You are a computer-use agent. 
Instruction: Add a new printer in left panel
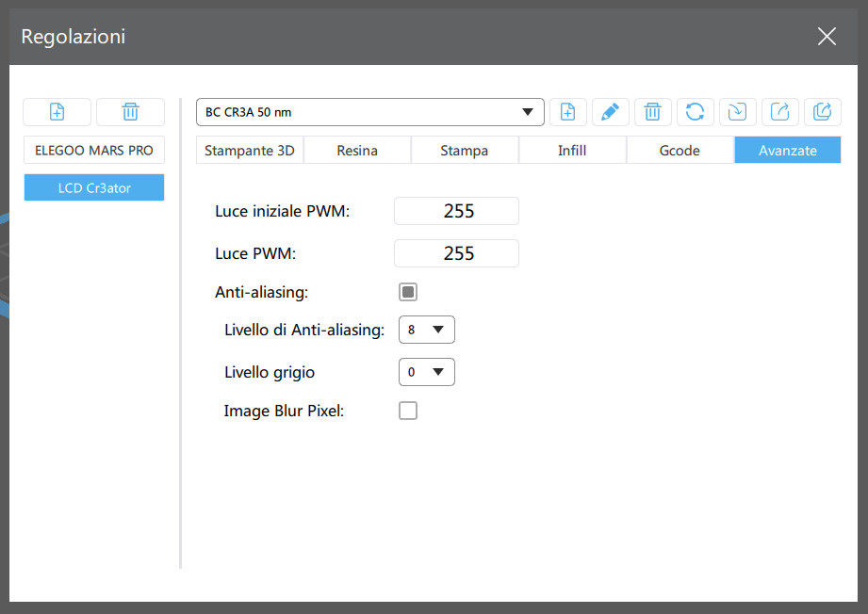(x=57, y=112)
